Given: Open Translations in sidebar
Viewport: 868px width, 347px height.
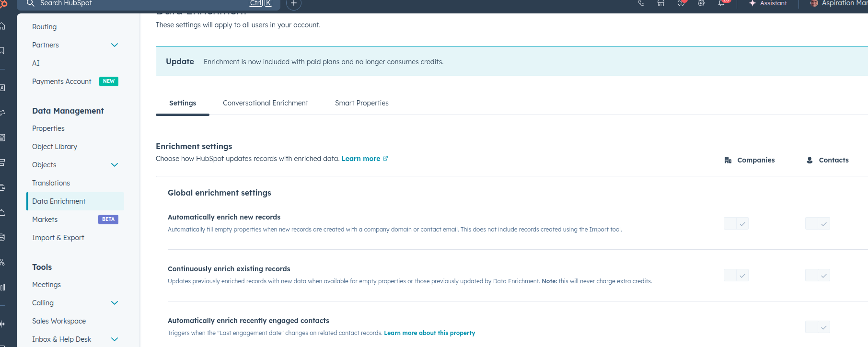Looking at the screenshot, I should (x=51, y=183).
